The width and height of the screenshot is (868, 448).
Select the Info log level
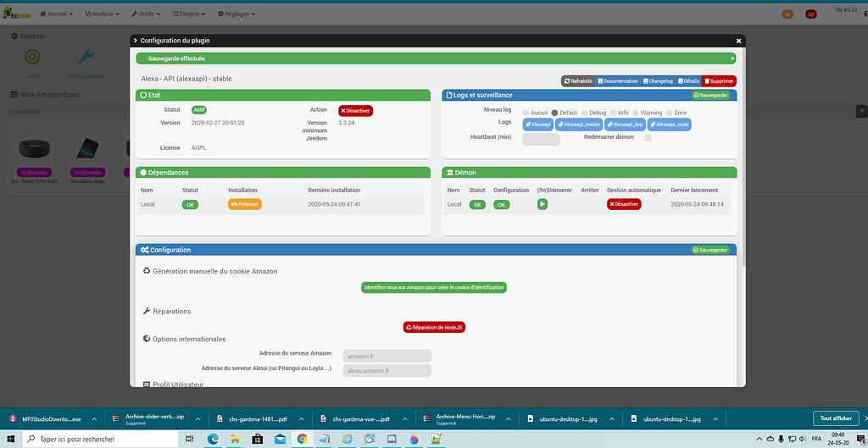click(614, 113)
